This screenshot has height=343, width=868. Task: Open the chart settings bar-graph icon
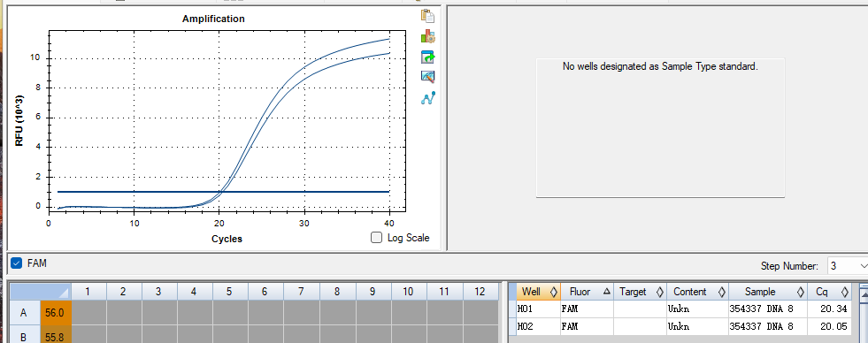pyautogui.click(x=427, y=36)
